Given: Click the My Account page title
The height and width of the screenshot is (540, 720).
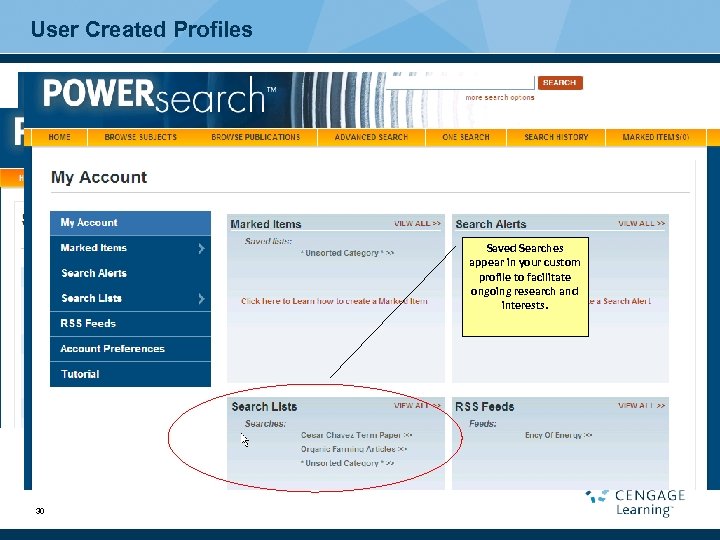Looking at the screenshot, I should point(99,177).
